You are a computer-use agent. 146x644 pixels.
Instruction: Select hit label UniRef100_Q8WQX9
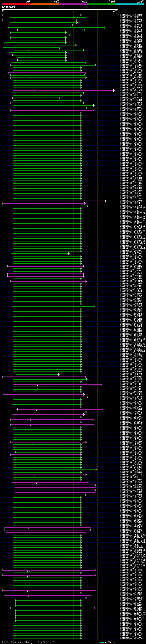pyautogui.click(x=131, y=487)
